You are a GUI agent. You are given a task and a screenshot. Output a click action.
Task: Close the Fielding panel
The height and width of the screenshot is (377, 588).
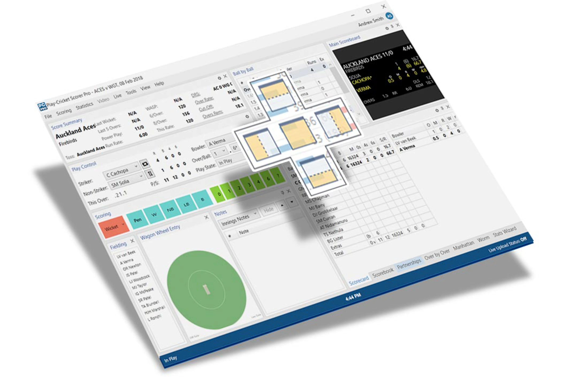pos(132,241)
